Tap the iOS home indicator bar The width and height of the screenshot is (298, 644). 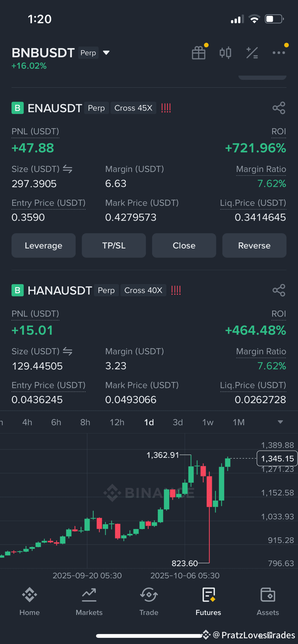click(149, 636)
